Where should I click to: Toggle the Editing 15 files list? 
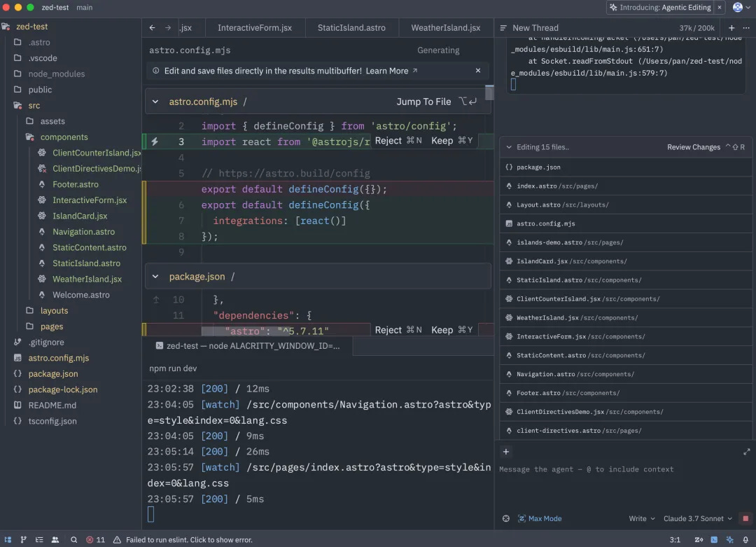click(x=509, y=147)
